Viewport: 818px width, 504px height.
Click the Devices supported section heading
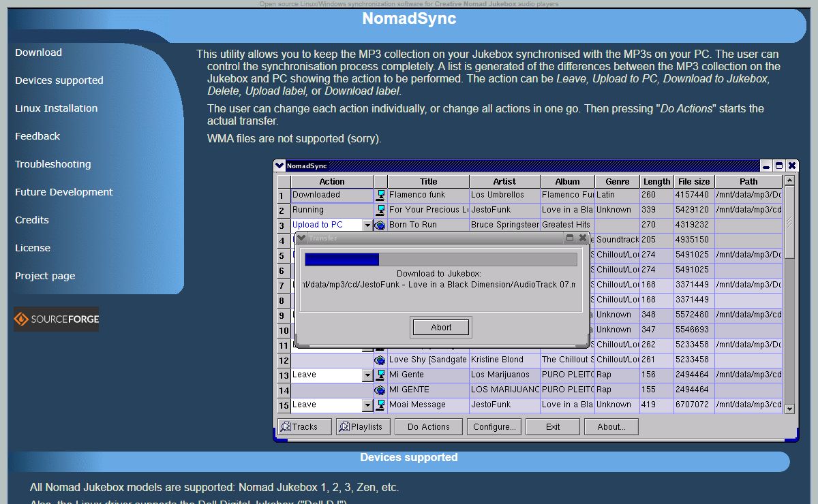pyautogui.click(x=409, y=458)
